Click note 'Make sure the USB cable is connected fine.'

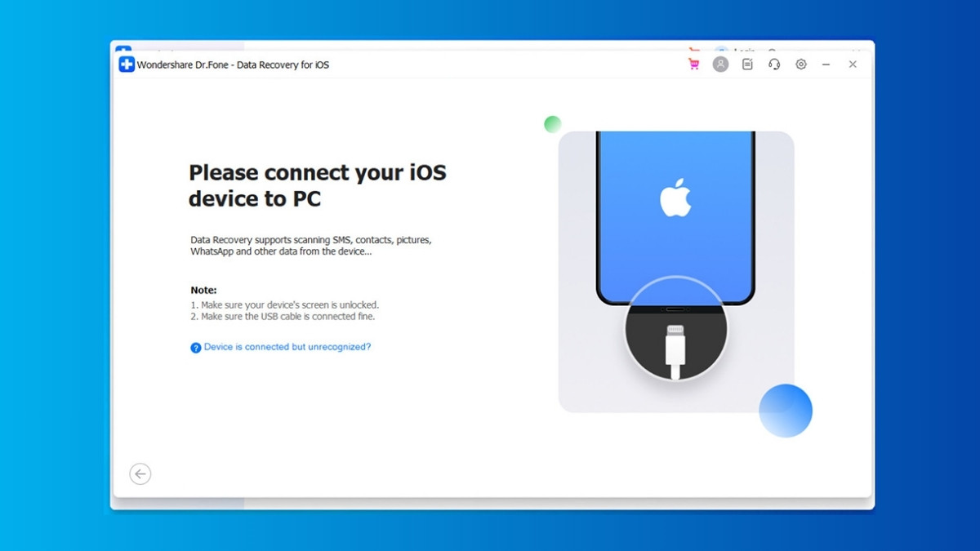283,317
